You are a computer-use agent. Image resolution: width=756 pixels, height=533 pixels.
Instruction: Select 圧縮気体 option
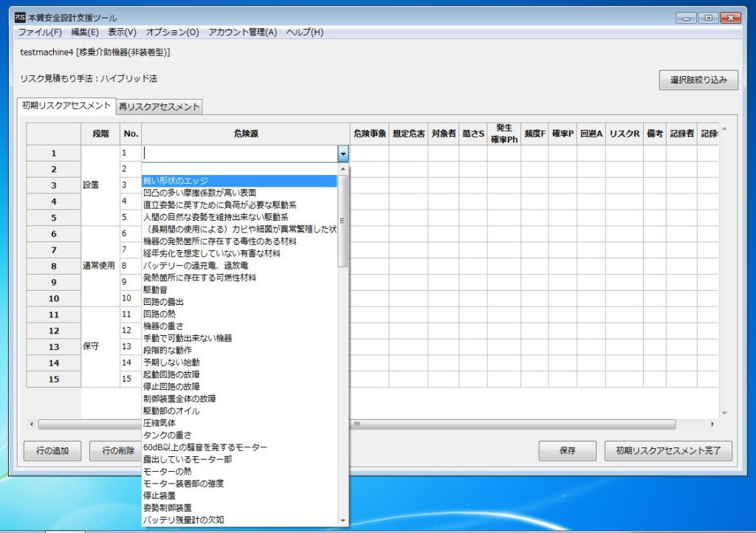(x=239, y=423)
